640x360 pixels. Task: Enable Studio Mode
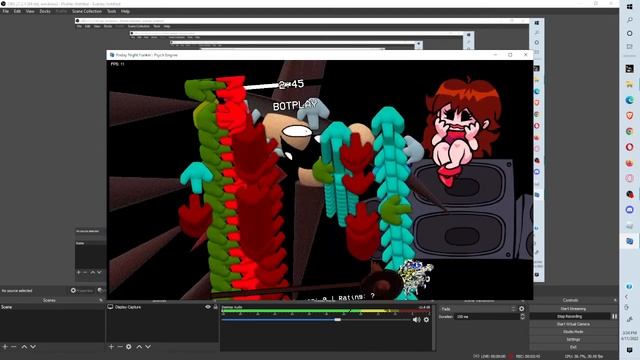[x=573, y=332]
